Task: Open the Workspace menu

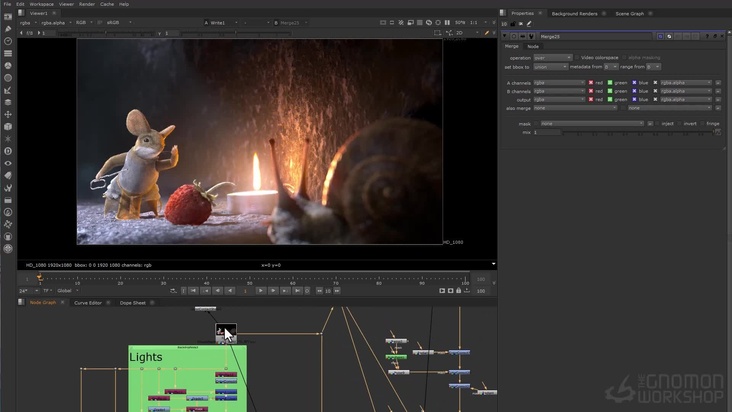Action: [x=41, y=4]
